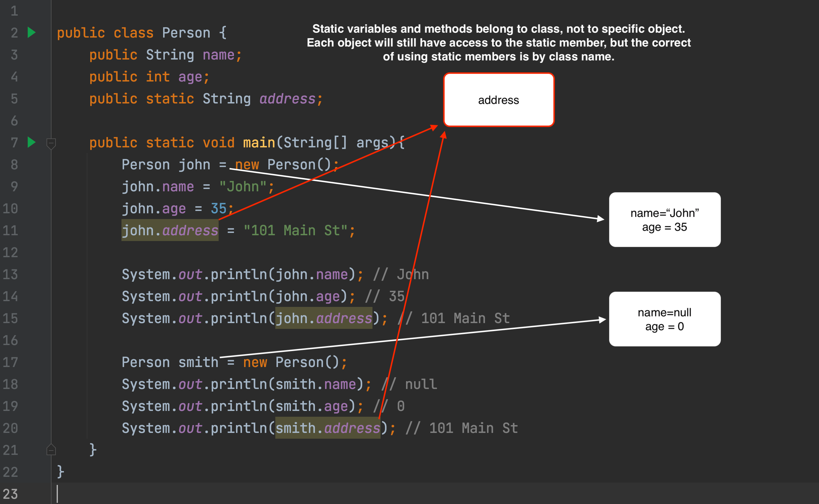Click the name=null age=0 object box

(664, 319)
